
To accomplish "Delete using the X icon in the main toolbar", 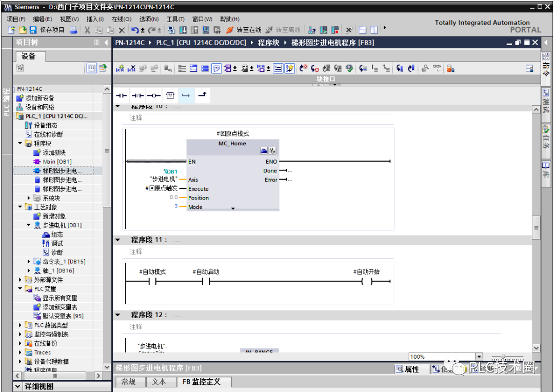I will coord(122,30).
